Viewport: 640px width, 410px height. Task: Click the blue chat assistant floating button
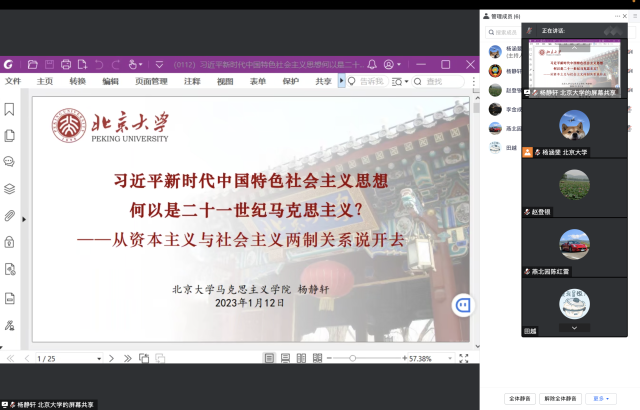[x=463, y=305]
